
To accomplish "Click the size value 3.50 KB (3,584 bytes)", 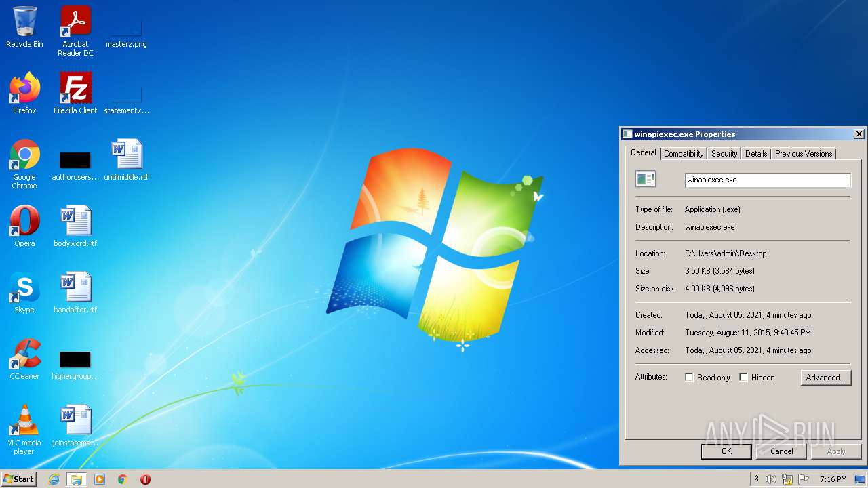I will [719, 271].
